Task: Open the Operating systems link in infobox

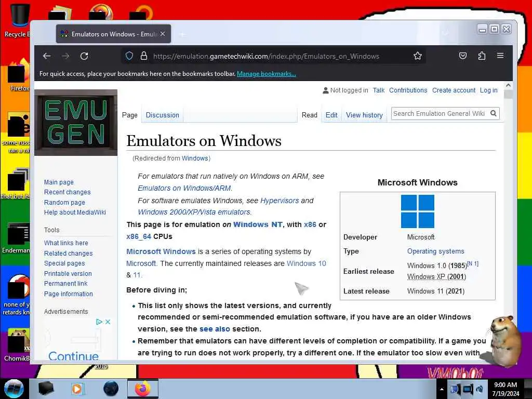Action: point(436,251)
